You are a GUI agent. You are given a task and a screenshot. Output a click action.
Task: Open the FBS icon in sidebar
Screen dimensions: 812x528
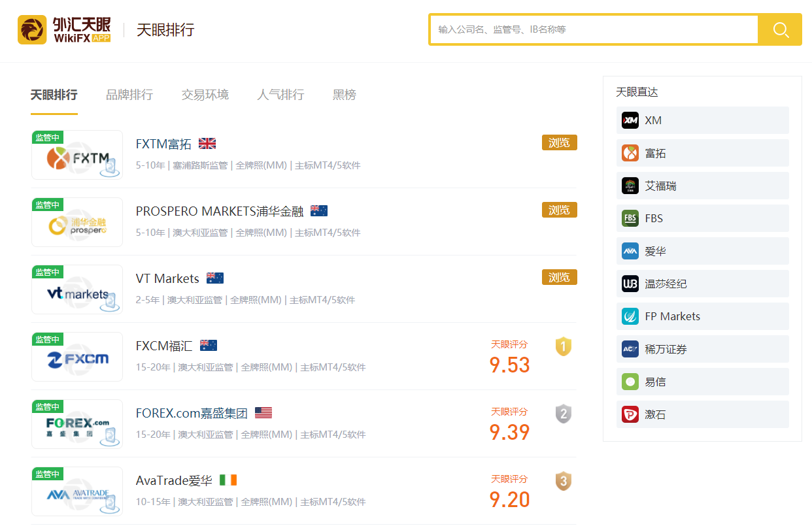tap(630, 218)
